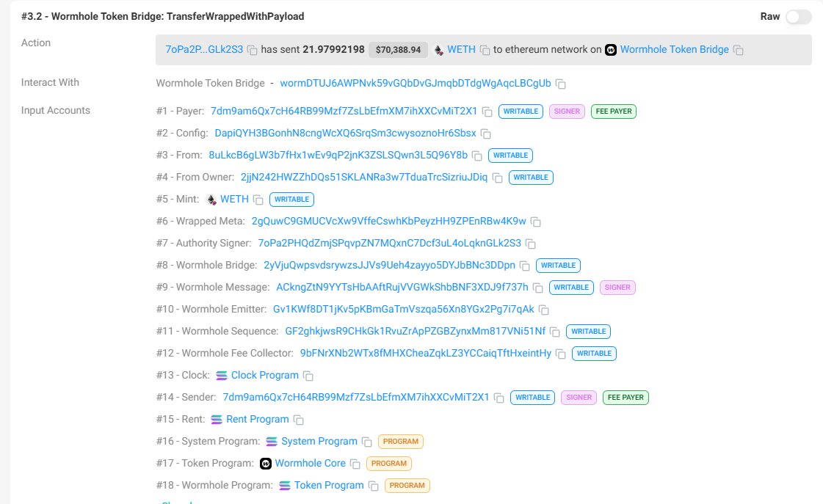Click the WETH token icon in Action row

(x=438, y=51)
